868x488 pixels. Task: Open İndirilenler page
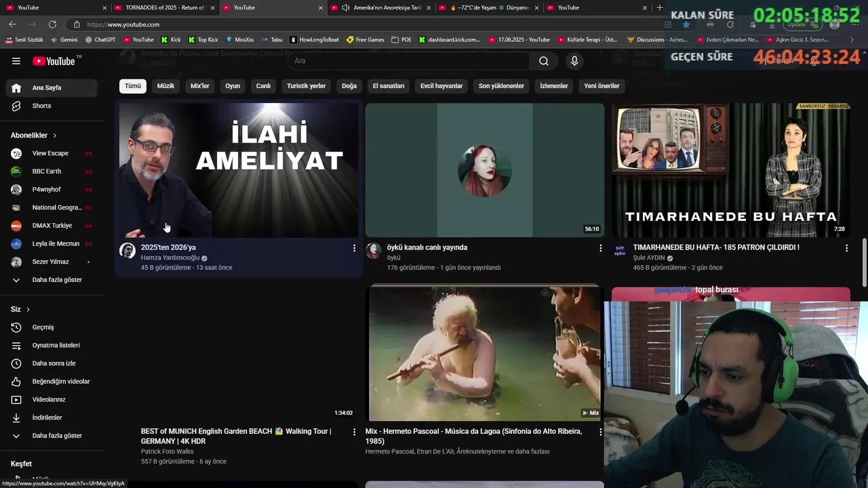(x=52, y=418)
